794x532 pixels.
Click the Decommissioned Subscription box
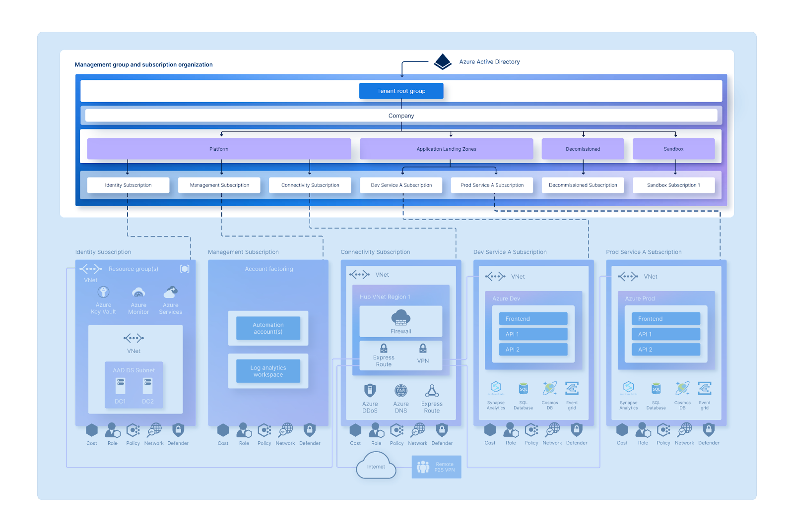point(583,185)
